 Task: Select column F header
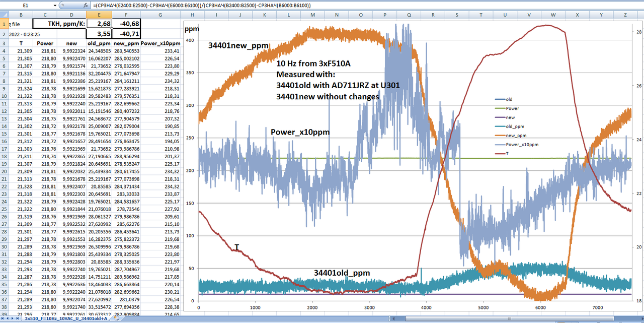click(x=126, y=15)
